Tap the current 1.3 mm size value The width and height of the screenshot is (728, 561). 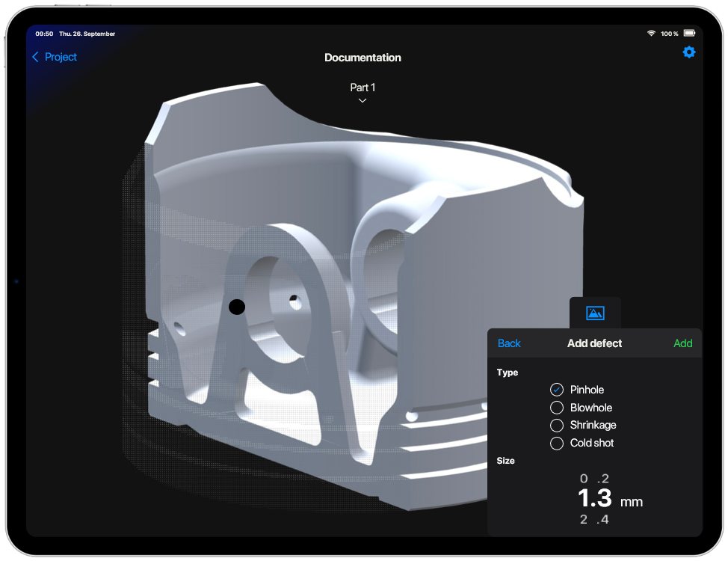tap(594, 497)
